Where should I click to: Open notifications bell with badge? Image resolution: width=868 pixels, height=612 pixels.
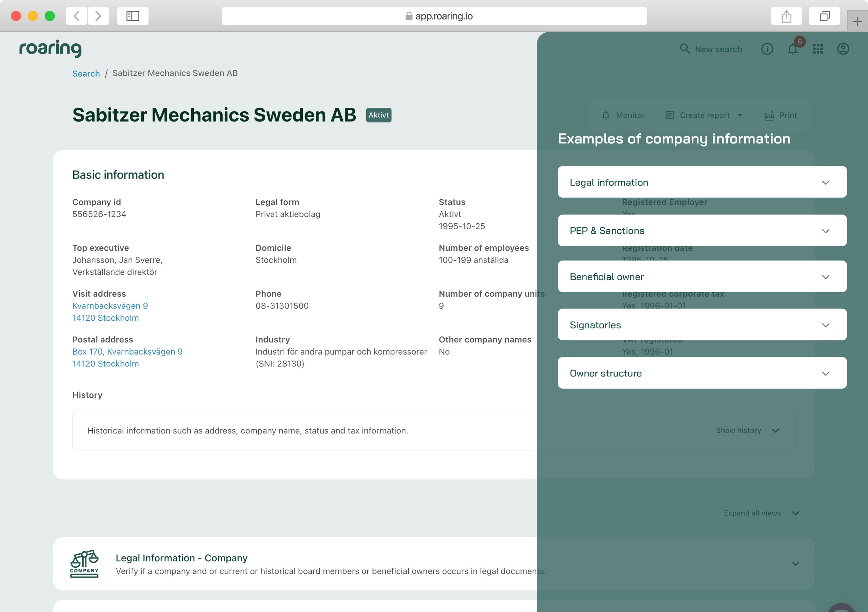(793, 49)
